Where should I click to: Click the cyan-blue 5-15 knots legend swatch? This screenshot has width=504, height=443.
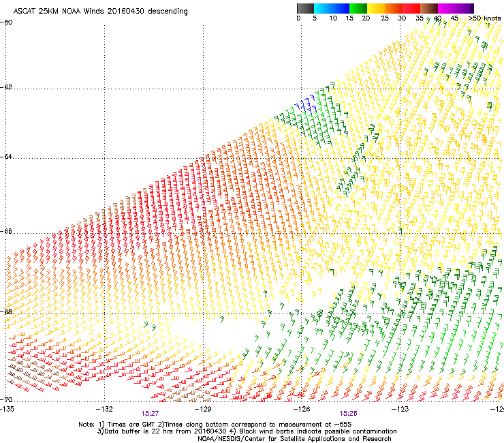coord(332,8)
